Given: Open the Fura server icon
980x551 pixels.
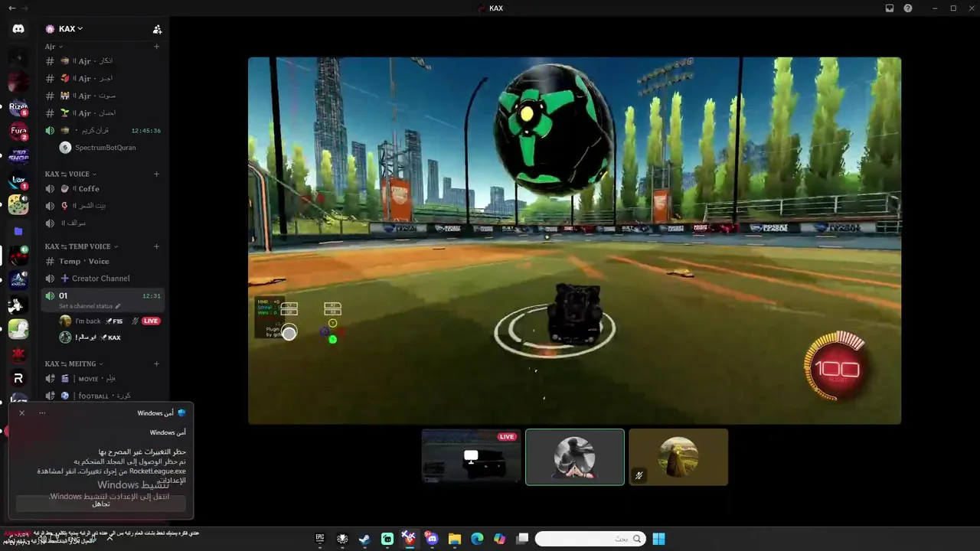Looking at the screenshot, I should (x=18, y=132).
